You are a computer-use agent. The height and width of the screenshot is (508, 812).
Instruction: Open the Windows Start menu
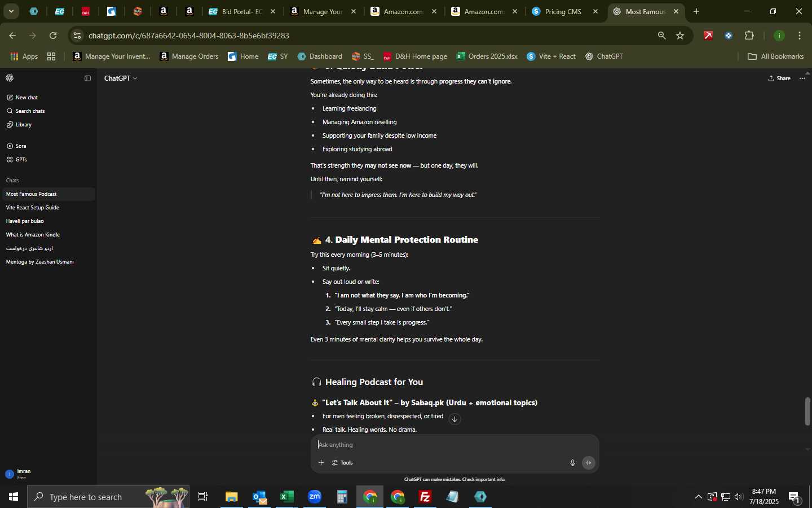14,497
